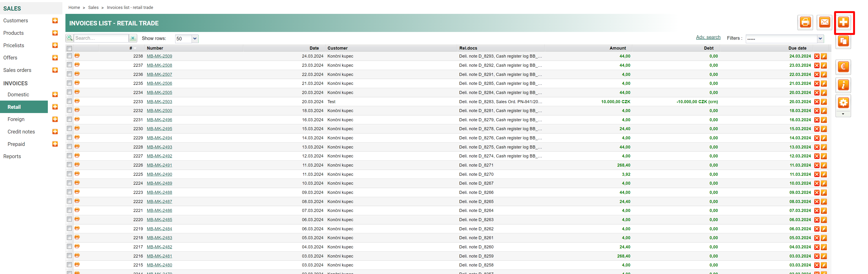Tick the select-all checkbox in table header
This screenshot has height=274, width=868.
point(69,48)
